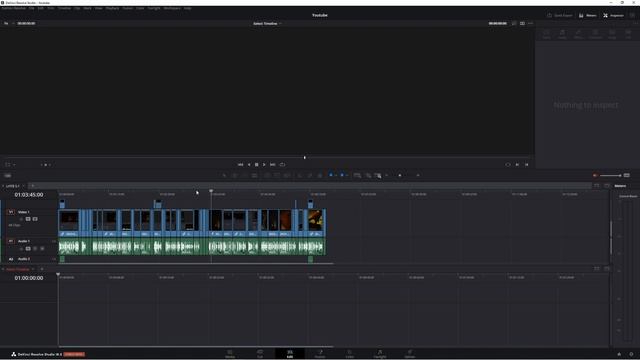Play in reverse in viewer
Image resolution: width=640 pixels, height=360 pixels.
(x=249, y=164)
